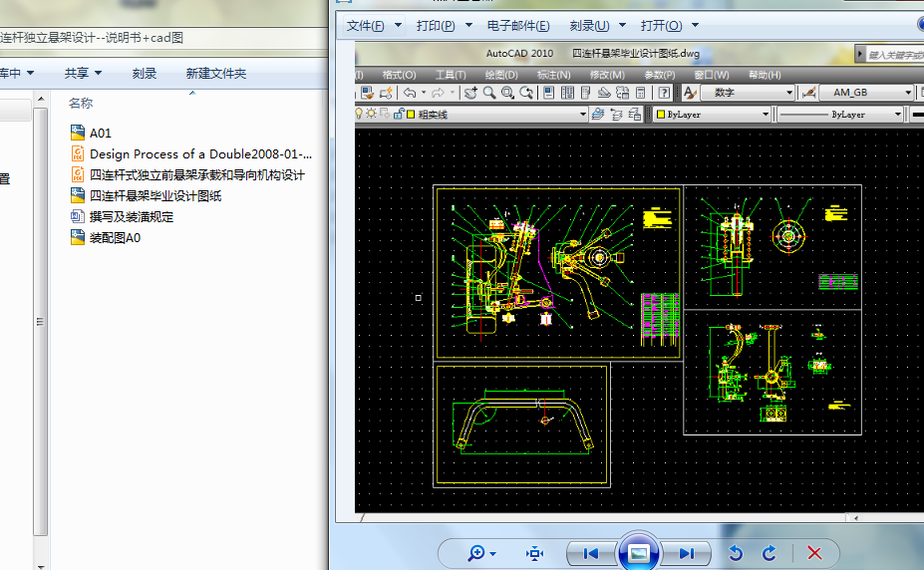The height and width of the screenshot is (570, 924).
Task: Click the Zoom Window icon in AutoCAD picture
Action: (508, 93)
